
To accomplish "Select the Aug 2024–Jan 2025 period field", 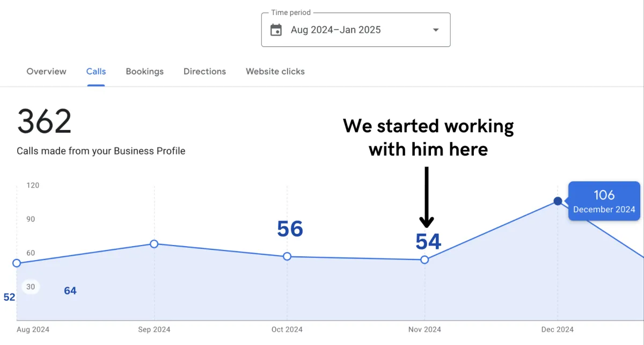I will coord(336,30).
